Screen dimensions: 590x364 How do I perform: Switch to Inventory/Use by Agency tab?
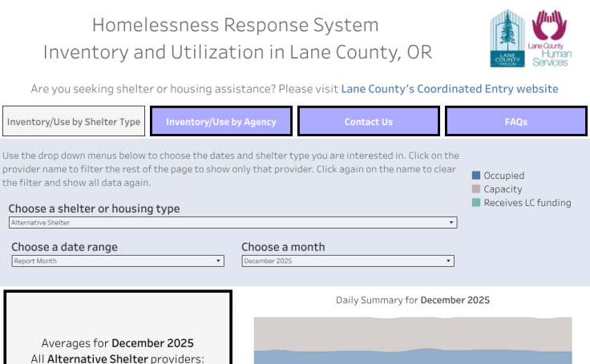click(221, 122)
